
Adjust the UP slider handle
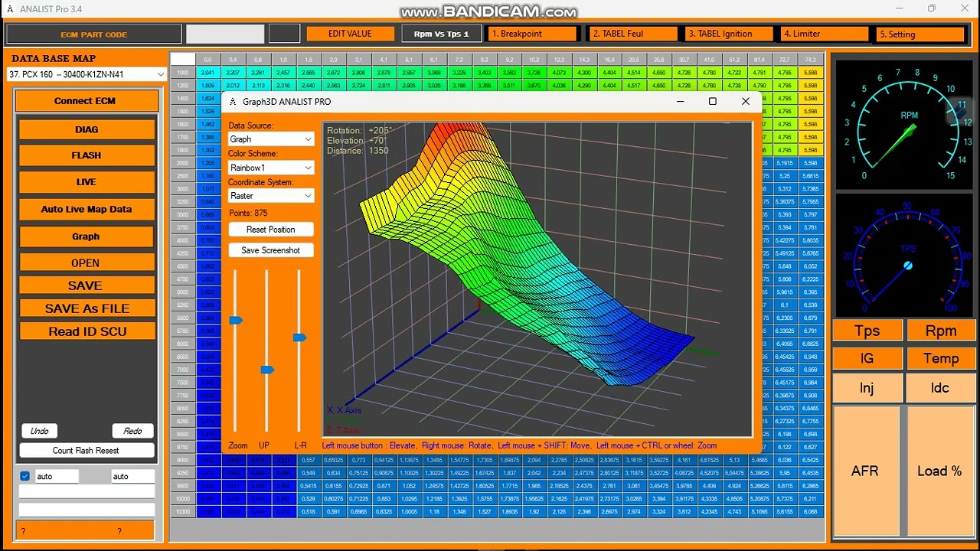click(267, 370)
